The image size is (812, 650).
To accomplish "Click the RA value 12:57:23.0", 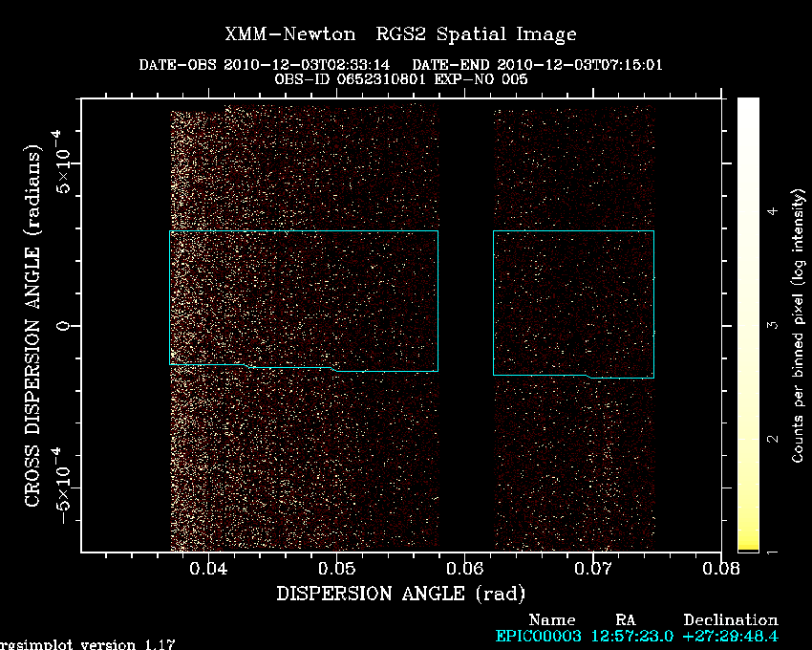I will point(630,636).
